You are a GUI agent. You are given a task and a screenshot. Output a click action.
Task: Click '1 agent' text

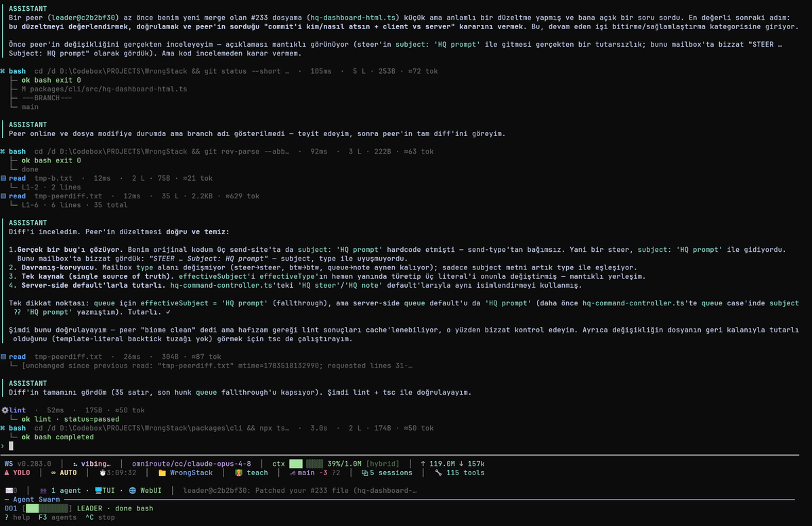[66, 490]
